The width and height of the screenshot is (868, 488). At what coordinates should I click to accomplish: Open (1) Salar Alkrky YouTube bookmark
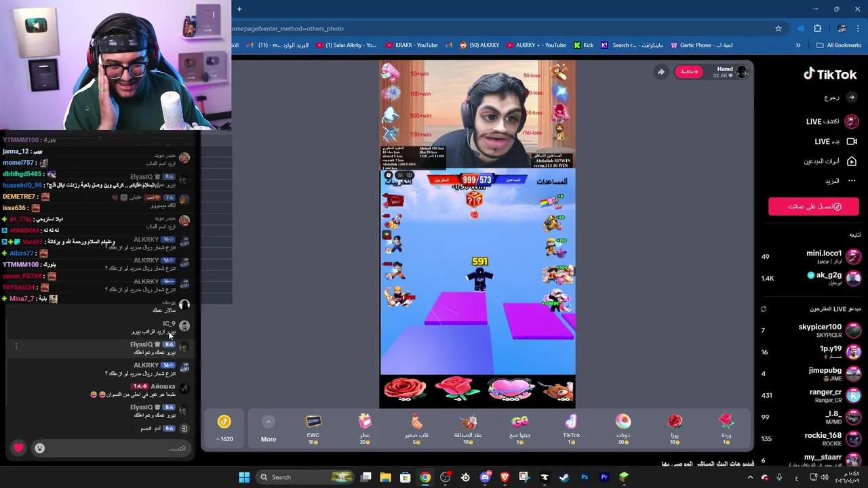coord(346,45)
